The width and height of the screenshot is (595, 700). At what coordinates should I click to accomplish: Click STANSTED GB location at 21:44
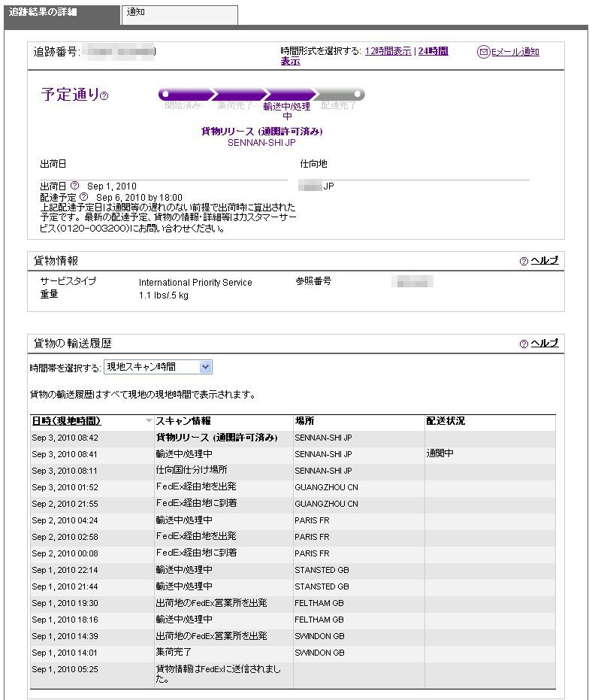point(322,586)
